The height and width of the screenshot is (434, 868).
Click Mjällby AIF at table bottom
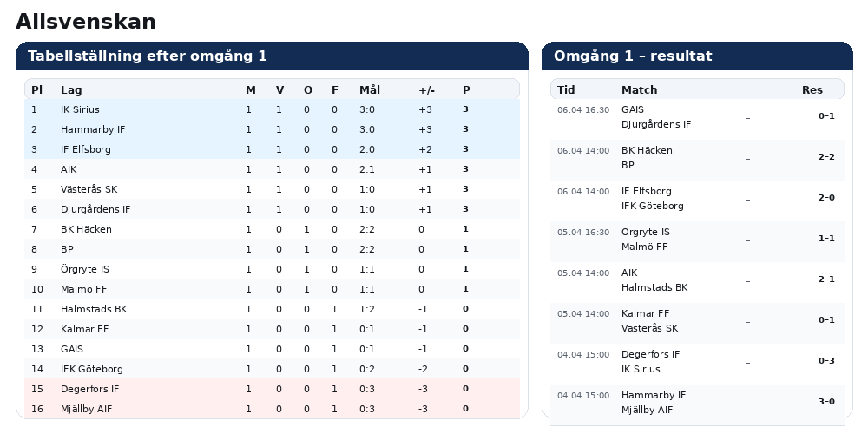pyautogui.click(x=86, y=409)
